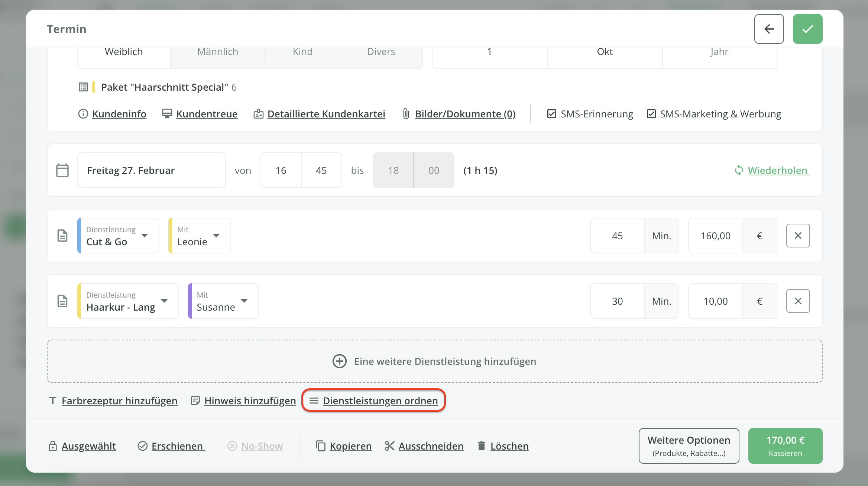This screenshot has width=868, height=486.
Task: Click the Wiederholen repeat link
Action: click(777, 170)
